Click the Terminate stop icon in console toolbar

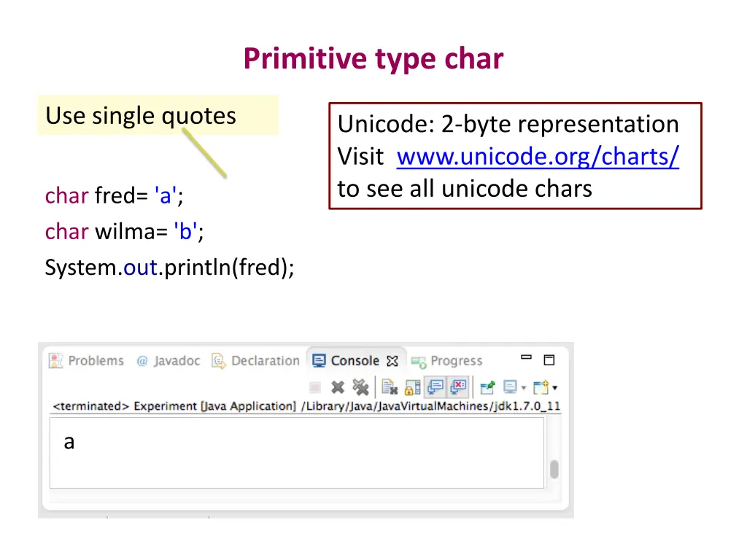point(315,388)
